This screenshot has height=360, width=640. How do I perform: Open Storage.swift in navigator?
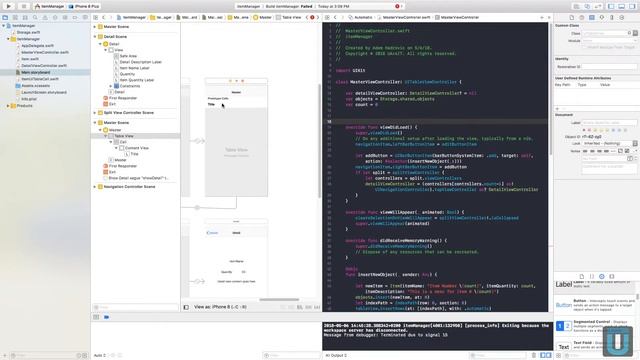coord(28,32)
